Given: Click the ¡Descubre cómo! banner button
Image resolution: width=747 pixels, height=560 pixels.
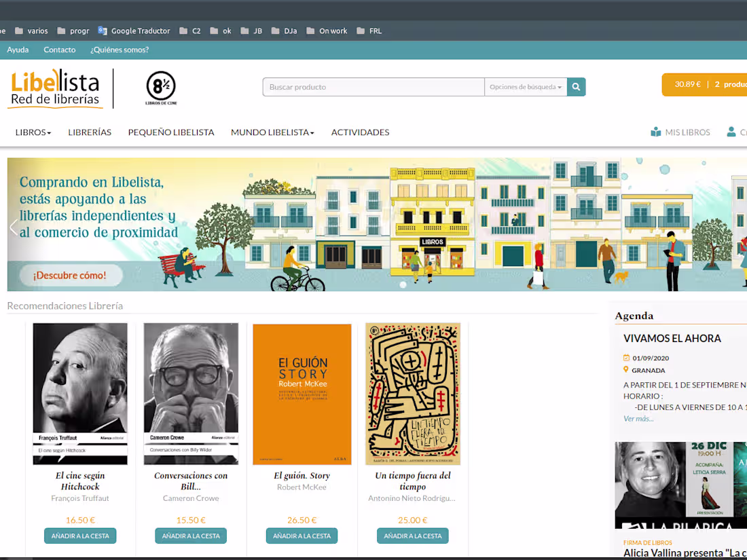Looking at the screenshot, I should click(x=71, y=275).
